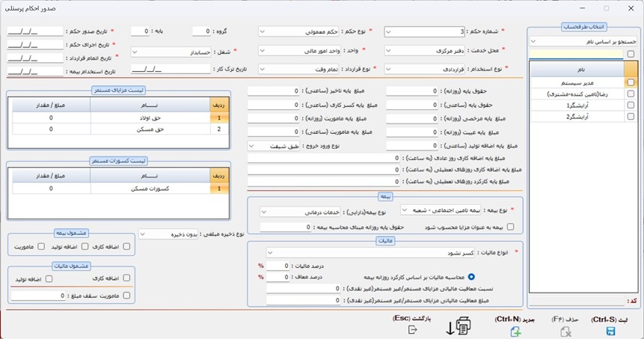Viewport: 644px width, 339px height.
Task: Open the نوع حکم dropdown
Action: coord(298,31)
